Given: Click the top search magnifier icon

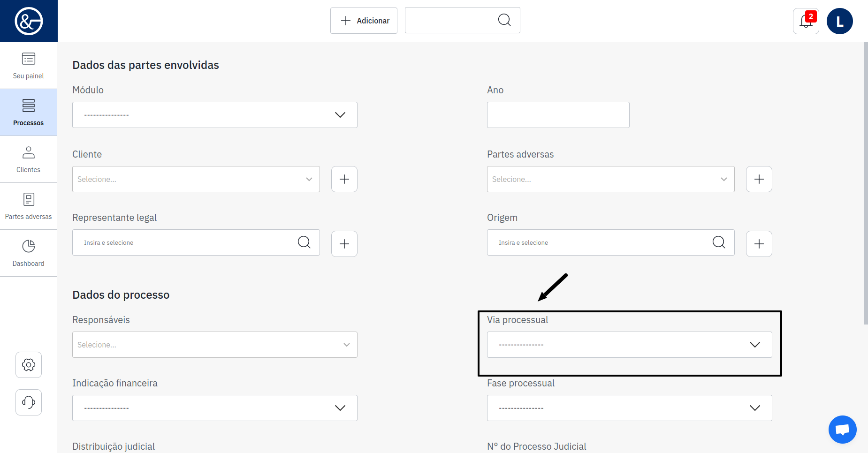Looking at the screenshot, I should click(x=504, y=20).
